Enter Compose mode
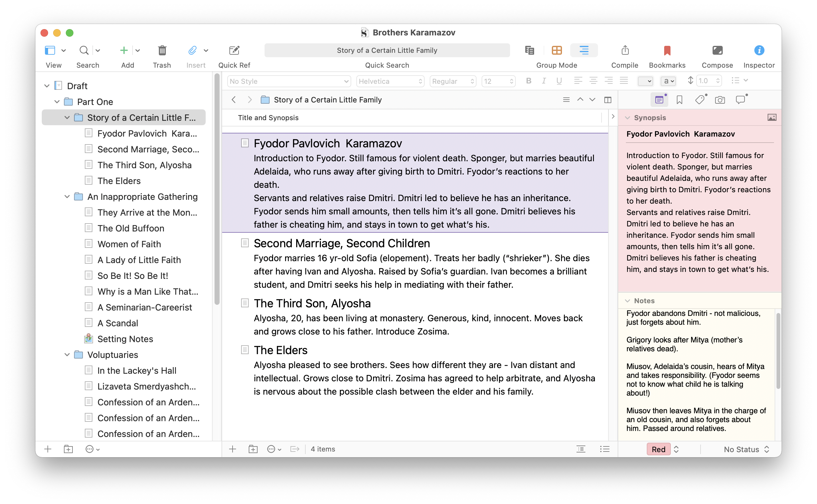817x504 pixels. click(717, 50)
